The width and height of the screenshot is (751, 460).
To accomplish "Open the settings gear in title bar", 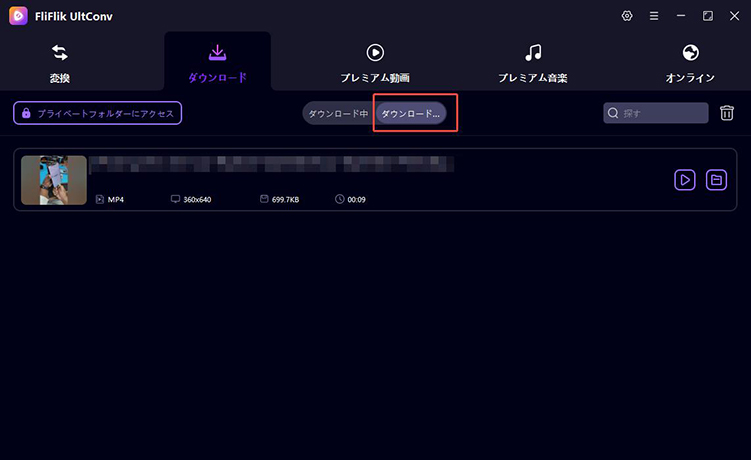I will pyautogui.click(x=626, y=16).
